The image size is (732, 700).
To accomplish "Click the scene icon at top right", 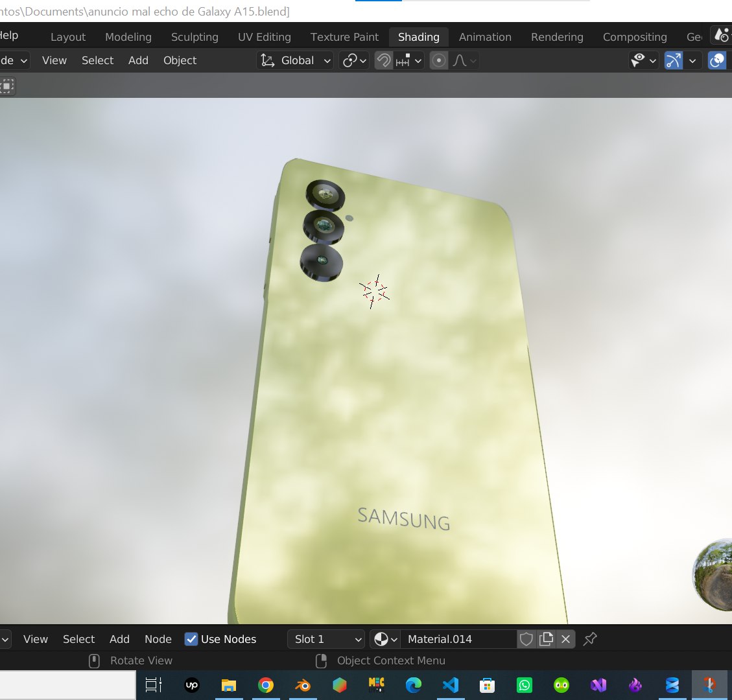I will coord(721,36).
